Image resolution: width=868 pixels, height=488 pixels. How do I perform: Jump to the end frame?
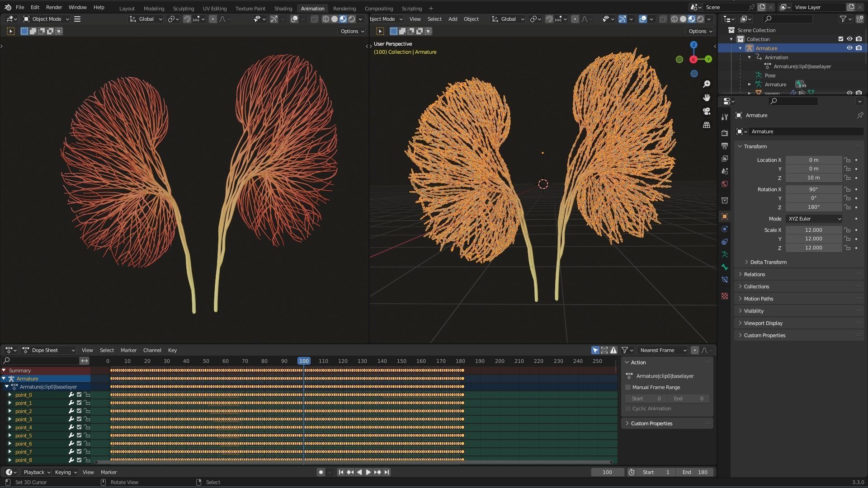[387, 472]
